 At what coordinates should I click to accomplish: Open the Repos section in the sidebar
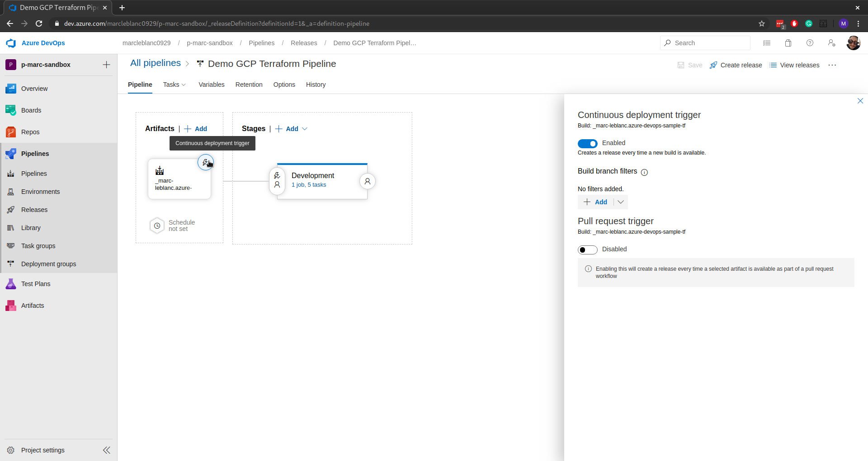tap(30, 132)
